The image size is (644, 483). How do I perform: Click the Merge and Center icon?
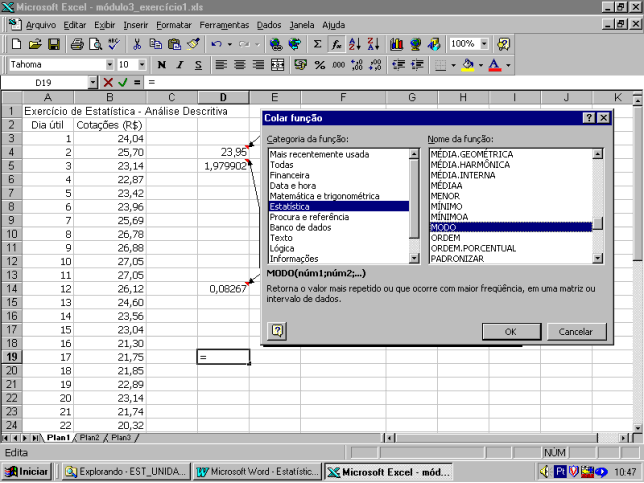click(278, 64)
